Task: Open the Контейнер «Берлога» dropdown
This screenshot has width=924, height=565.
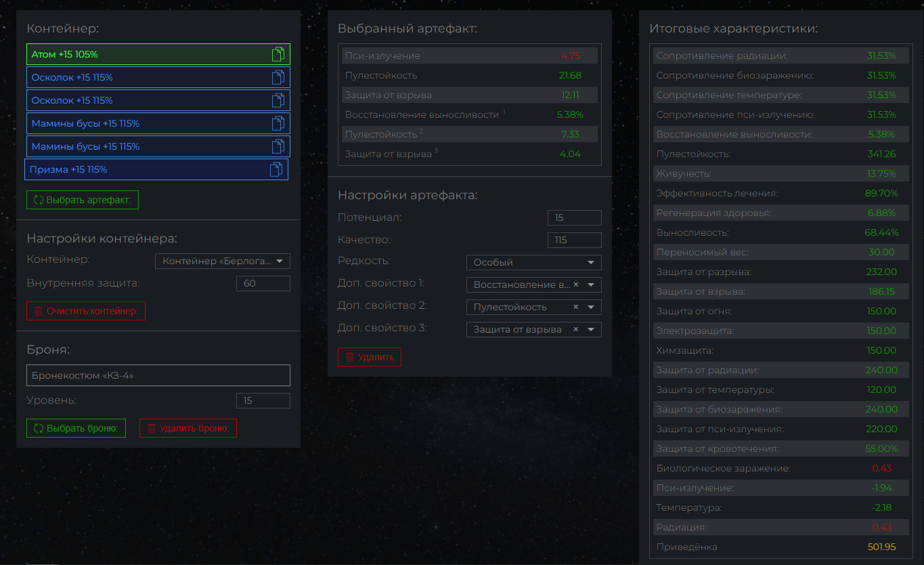Action: (222, 261)
